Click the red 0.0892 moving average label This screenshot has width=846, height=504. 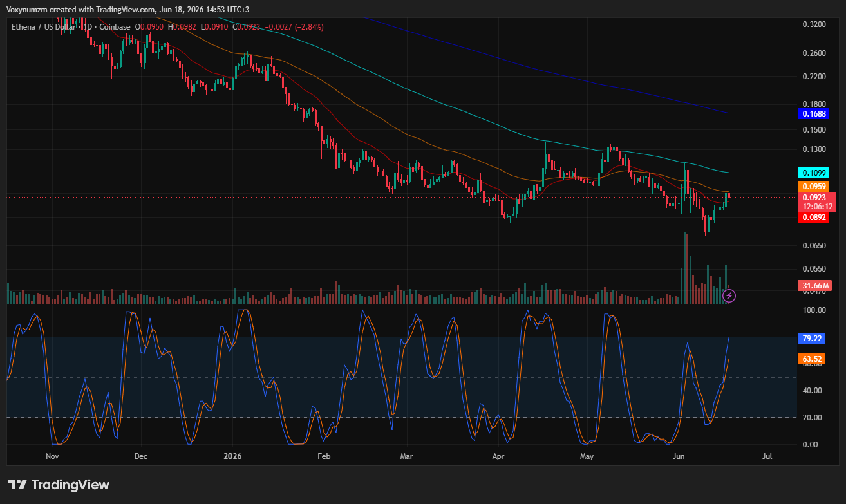tap(813, 218)
